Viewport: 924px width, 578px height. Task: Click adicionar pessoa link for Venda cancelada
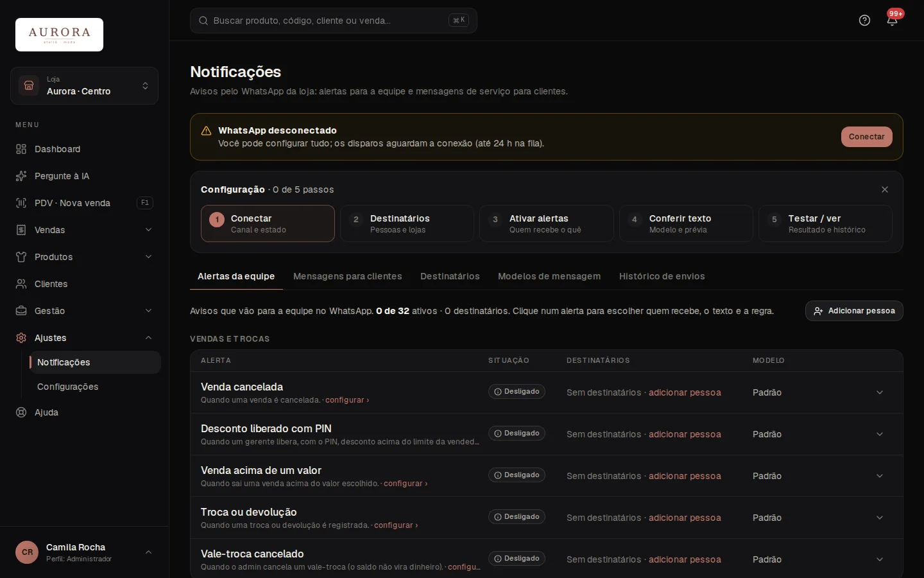685,392
